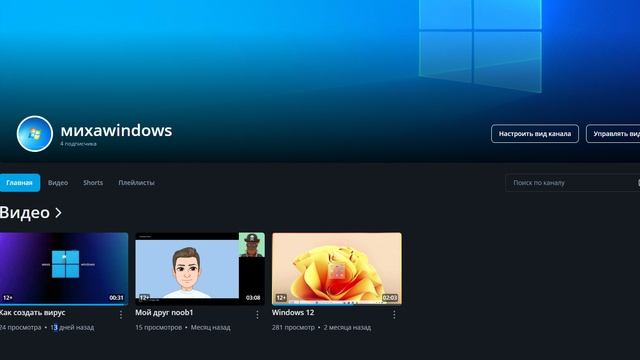Screen dimensions: 640x360
Task: Switch to the Главная tab
Action: pos(20,183)
